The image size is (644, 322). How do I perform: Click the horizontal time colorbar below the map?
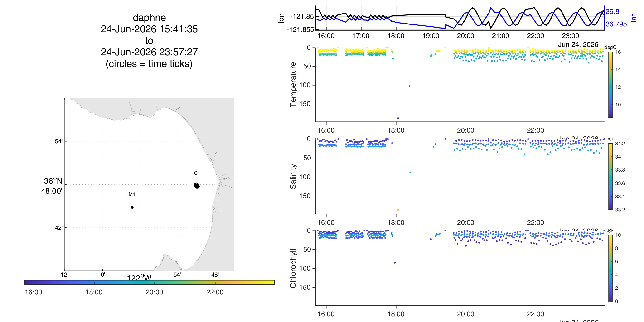point(150,282)
